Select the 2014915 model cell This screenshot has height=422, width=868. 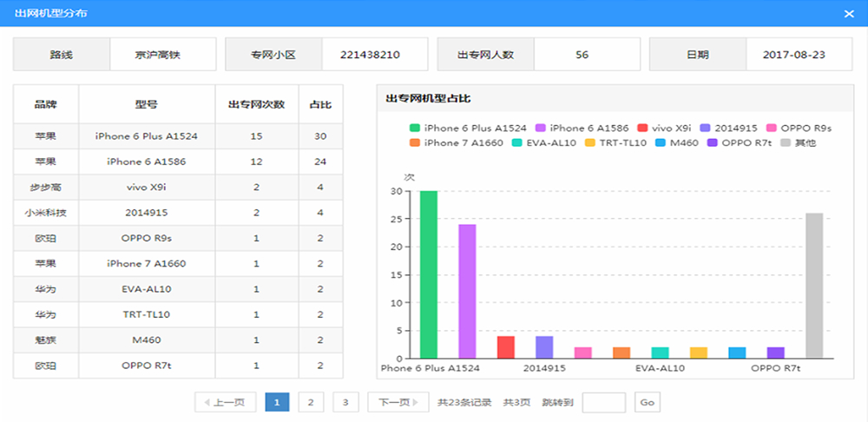click(x=147, y=213)
